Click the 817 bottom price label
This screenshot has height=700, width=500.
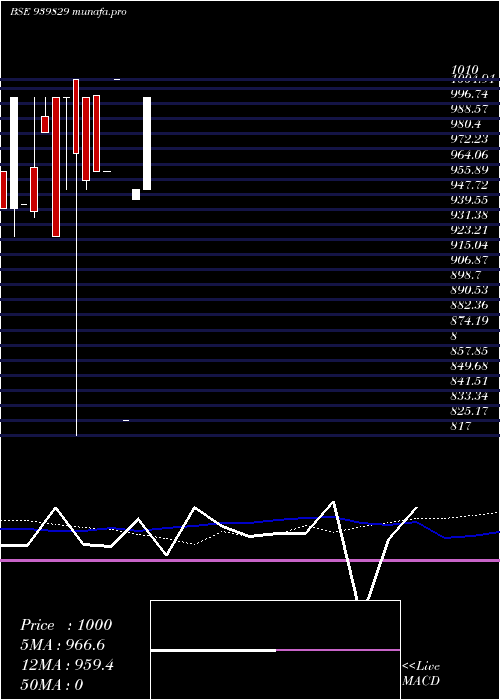tap(461, 426)
